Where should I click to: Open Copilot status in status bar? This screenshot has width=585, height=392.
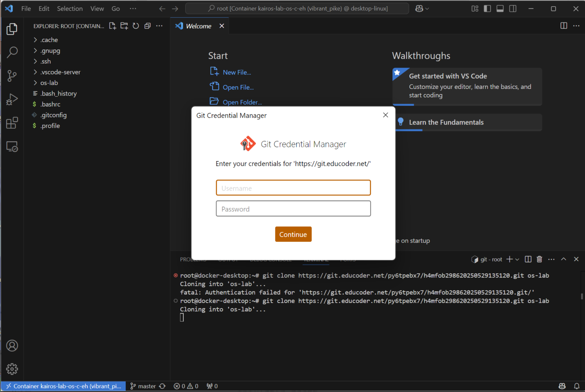click(562, 386)
